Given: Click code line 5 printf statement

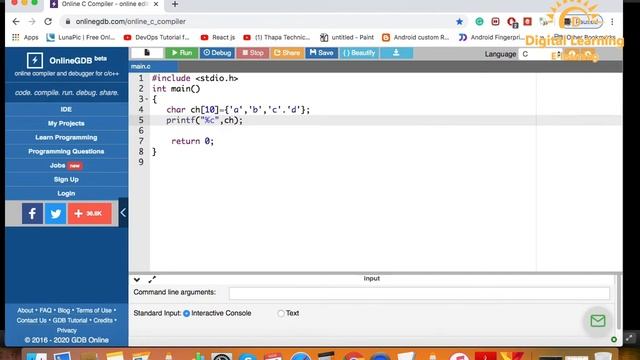Looking at the screenshot, I should (x=204, y=120).
